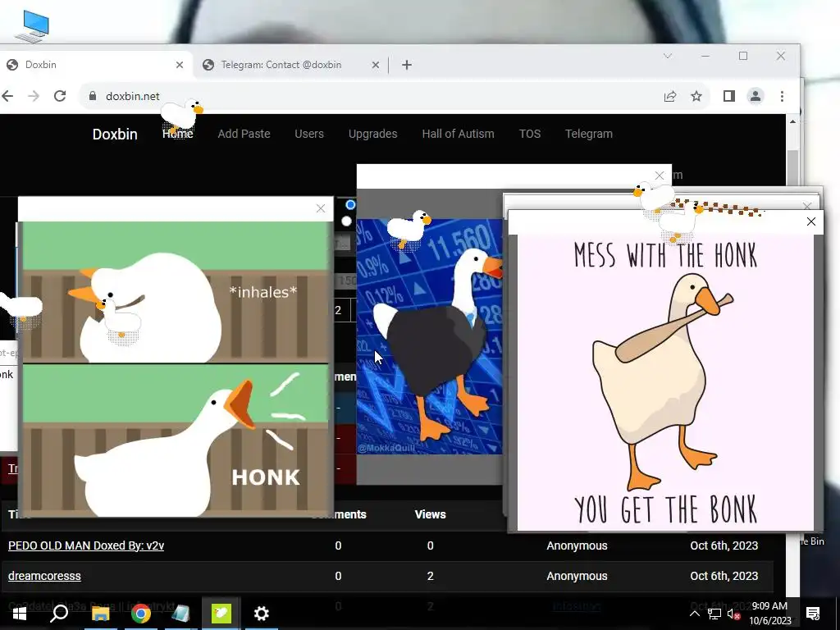This screenshot has height=630, width=840.
Task: Switch to the Doxbin tab
Action: tap(97, 65)
